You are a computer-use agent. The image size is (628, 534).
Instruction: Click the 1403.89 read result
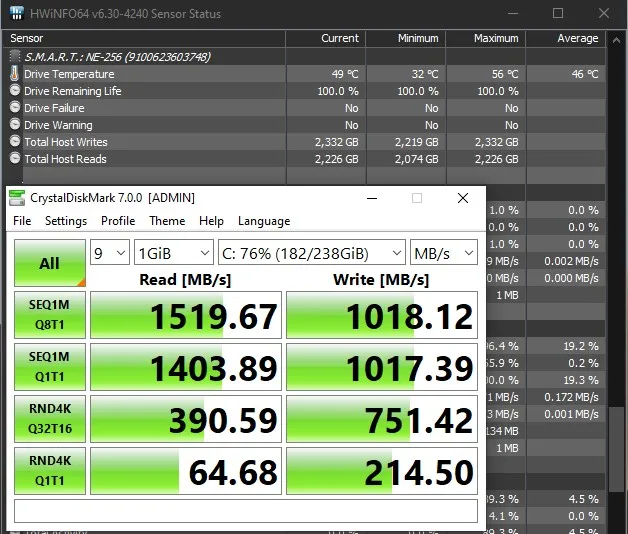(x=186, y=367)
